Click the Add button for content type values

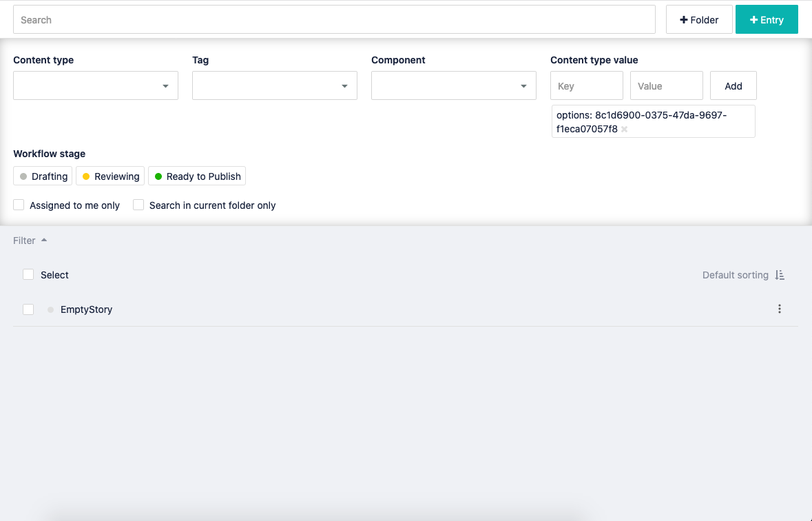click(733, 85)
